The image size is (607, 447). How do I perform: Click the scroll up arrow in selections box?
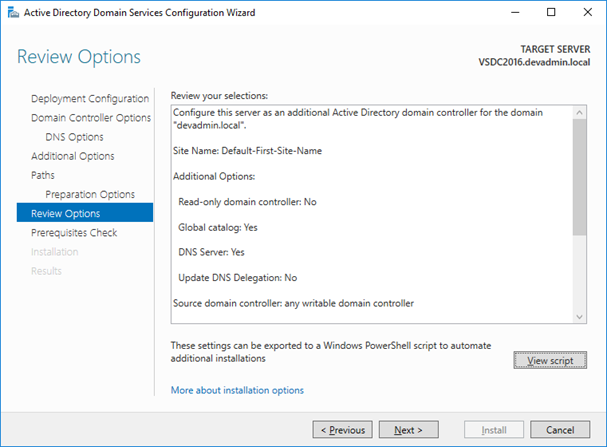580,113
